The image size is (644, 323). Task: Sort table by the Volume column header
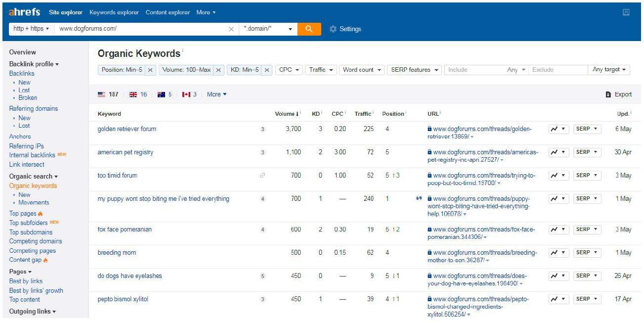[x=287, y=114]
